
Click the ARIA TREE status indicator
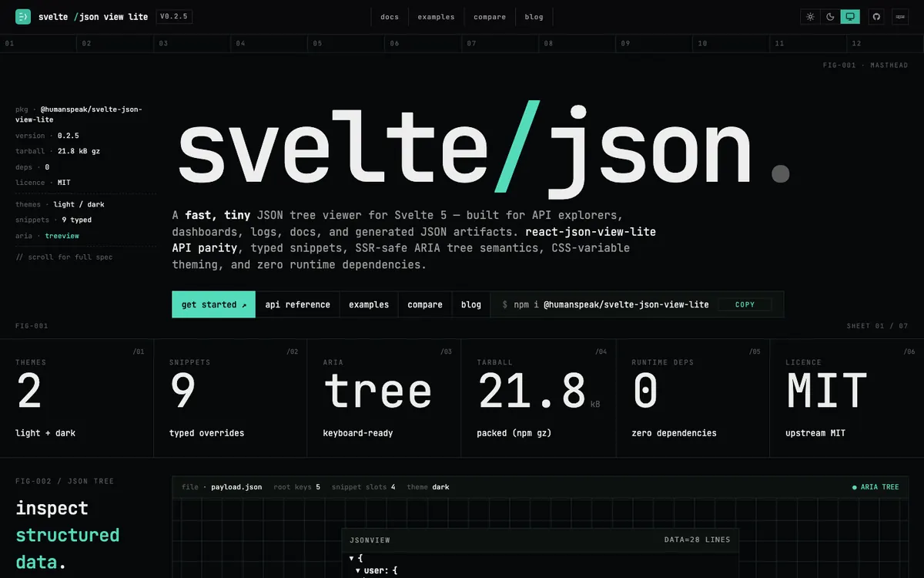point(875,487)
